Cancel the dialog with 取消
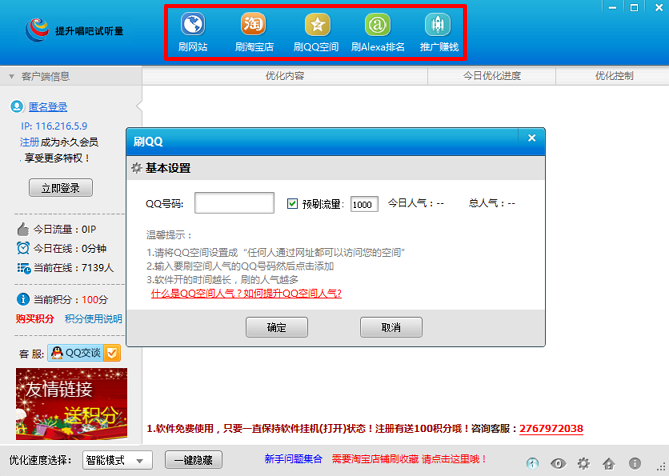Screen dimensions: 669x476 391,328
